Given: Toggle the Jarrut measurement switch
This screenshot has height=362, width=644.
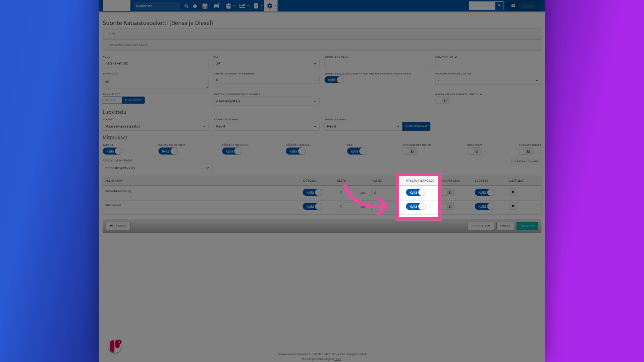Looking at the screenshot, I should (112, 151).
